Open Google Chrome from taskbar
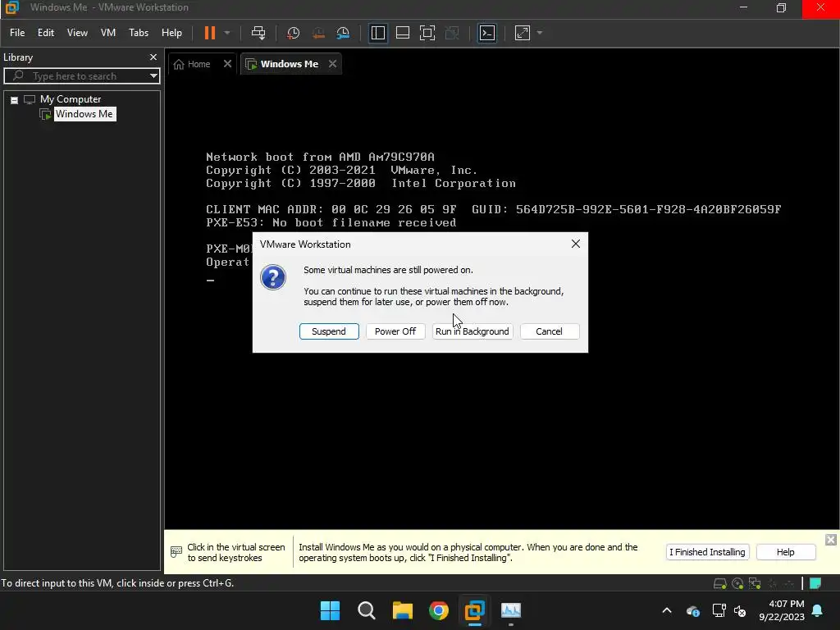Image resolution: width=840 pixels, height=630 pixels. (439, 610)
